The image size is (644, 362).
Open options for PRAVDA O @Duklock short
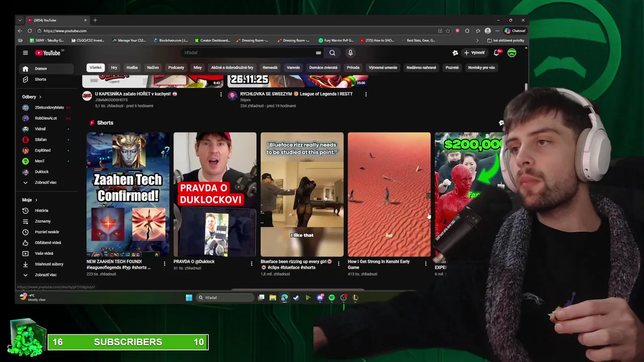click(x=252, y=263)
